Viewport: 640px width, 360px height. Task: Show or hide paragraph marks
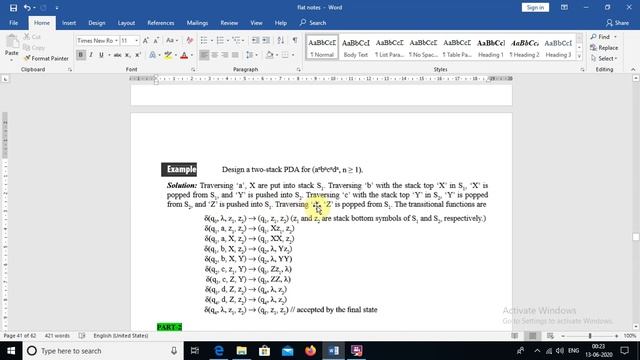(x=295, y=40)
